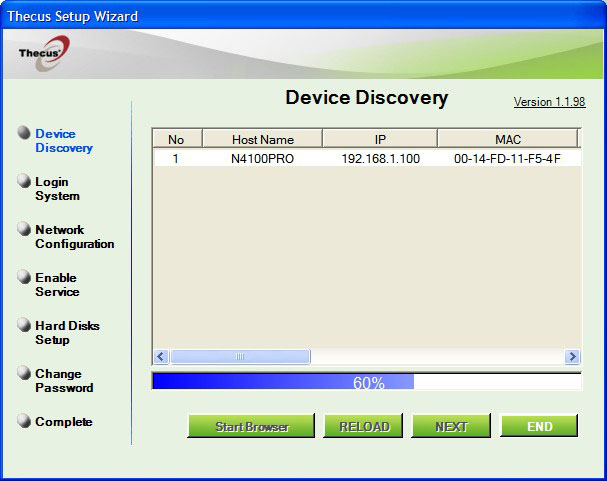607x481 pixels.
Task: Go to the Enable Service step
Action: tap(57, 285)
